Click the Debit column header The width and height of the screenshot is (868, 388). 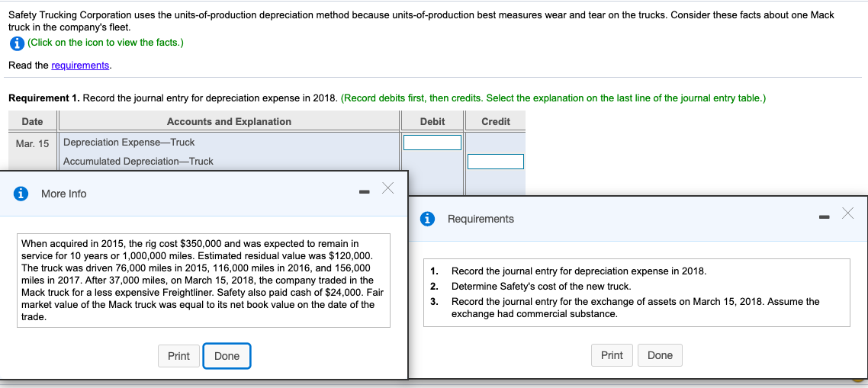click(x=432, y=121)
